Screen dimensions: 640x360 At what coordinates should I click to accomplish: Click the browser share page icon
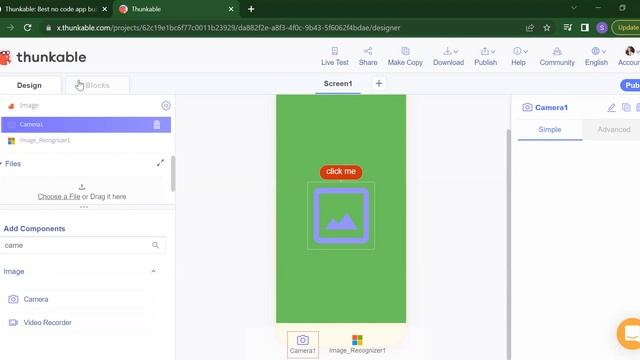point(530,28)
